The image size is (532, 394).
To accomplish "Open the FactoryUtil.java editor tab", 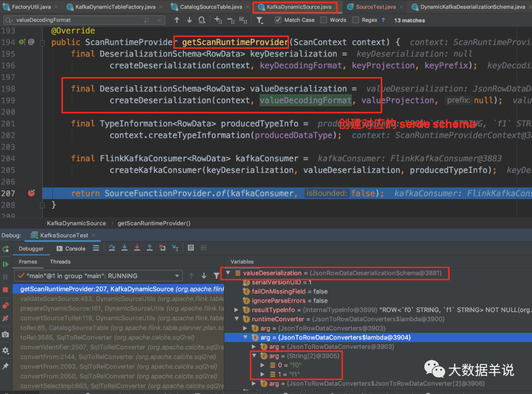I will pyautogui.click(x=27, y=6).
